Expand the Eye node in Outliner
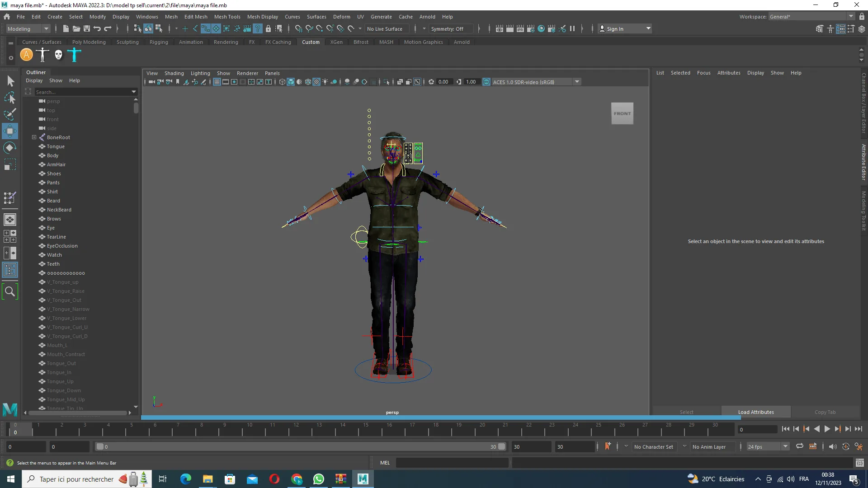 (33, 227)
